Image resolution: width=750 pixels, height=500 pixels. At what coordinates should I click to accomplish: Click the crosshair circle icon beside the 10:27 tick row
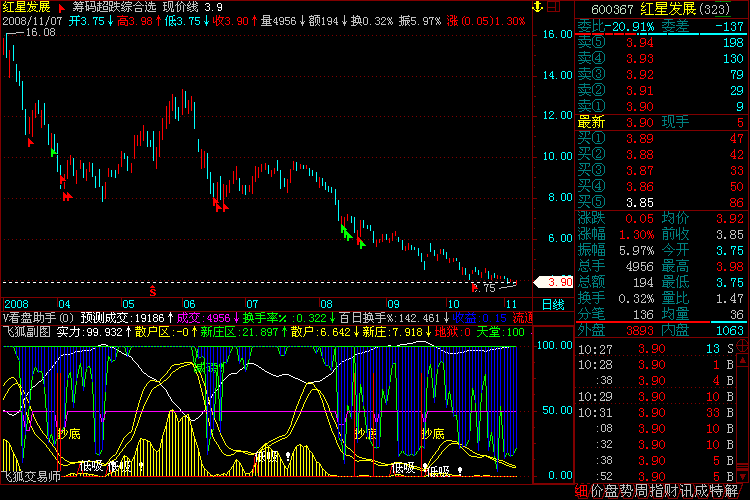point(744,344)
